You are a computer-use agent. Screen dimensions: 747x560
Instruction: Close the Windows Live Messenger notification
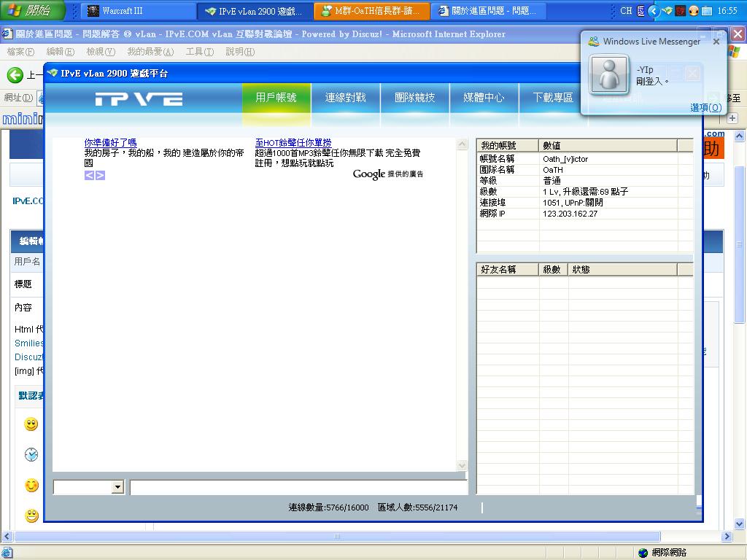click(x=716, y=42)
